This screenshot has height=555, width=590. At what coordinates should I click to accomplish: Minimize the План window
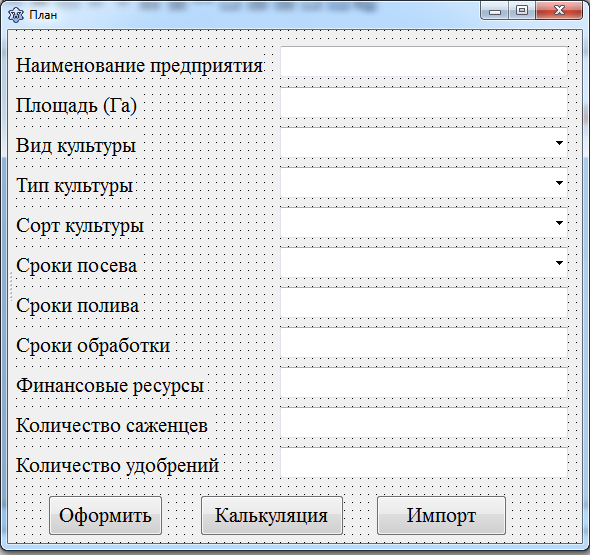[495, 11]
